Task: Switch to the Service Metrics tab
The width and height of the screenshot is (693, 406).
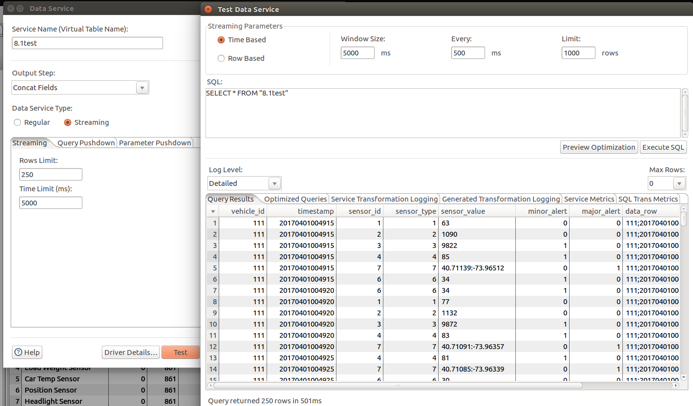Action: pos(588,199)
